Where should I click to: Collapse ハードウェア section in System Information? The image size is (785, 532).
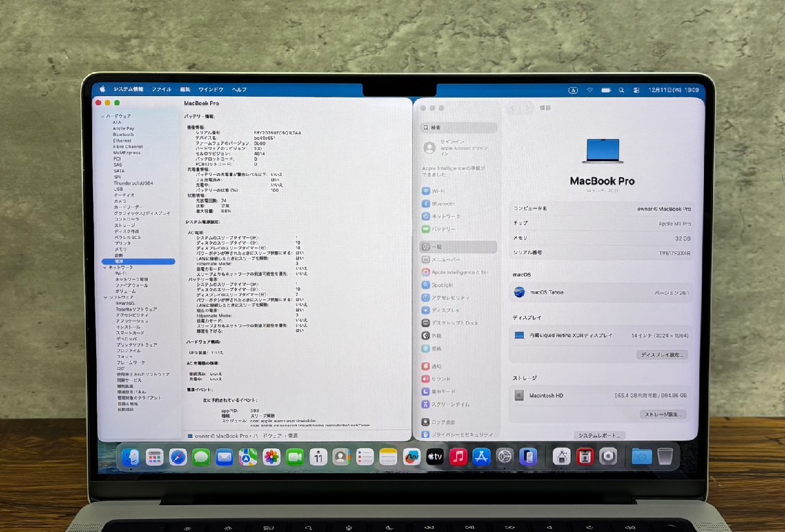(103, 116)
